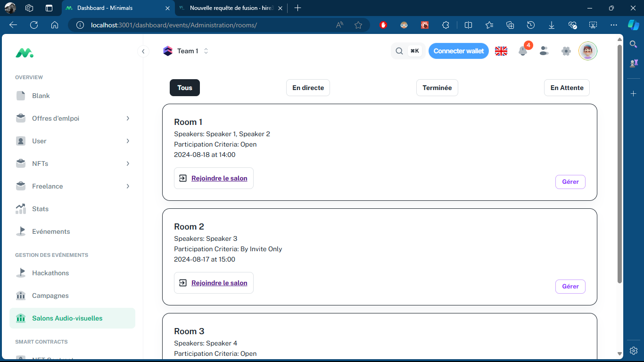This screenshot has width=644, height=362.
Task: Expand the Freelance submenu
Action: click(128, 186)
